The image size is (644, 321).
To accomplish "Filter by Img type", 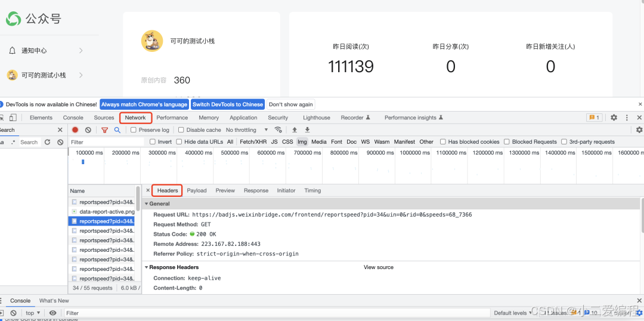I will (302, 142).
